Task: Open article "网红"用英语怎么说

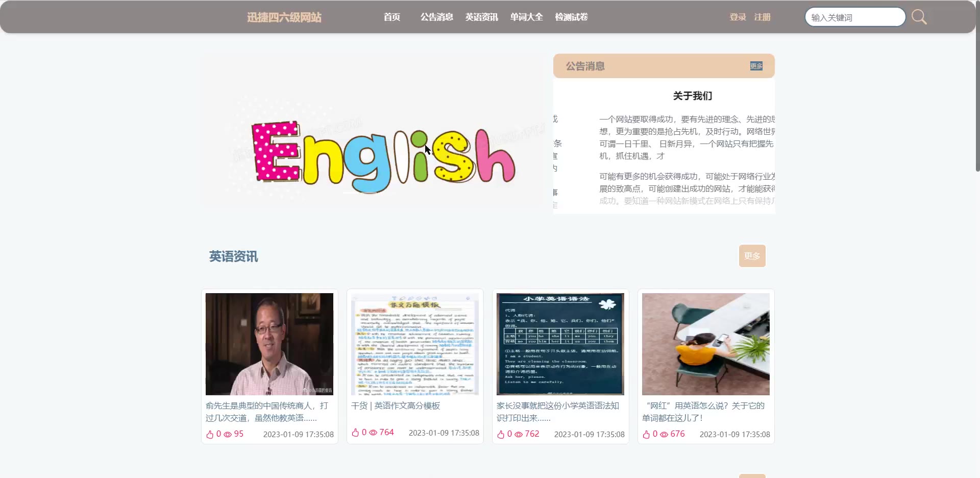Action: (x=703, y=412)
